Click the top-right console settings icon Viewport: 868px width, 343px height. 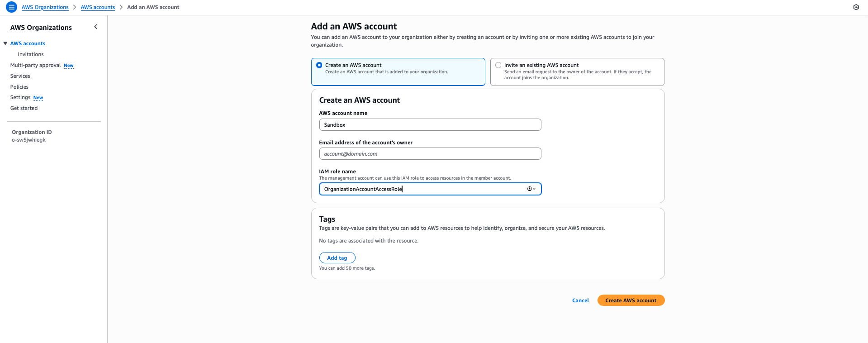pos(856,7)
